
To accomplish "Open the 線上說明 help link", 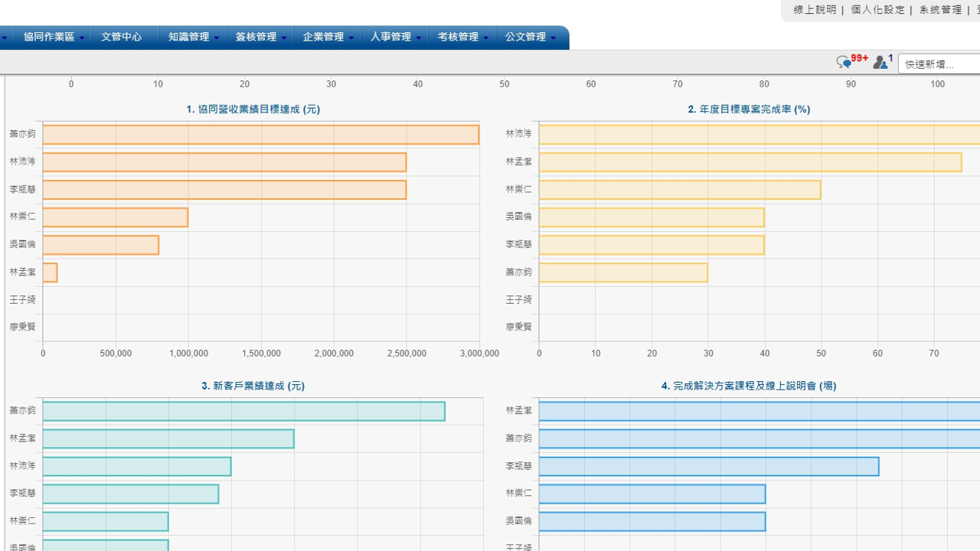I will [x=815, y=10].
